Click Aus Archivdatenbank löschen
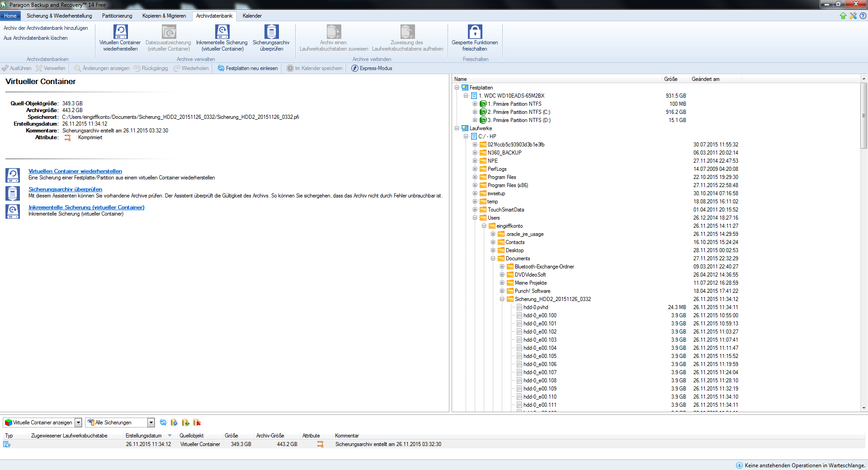This screenshot has height=470, width=868. pos(36,38)
